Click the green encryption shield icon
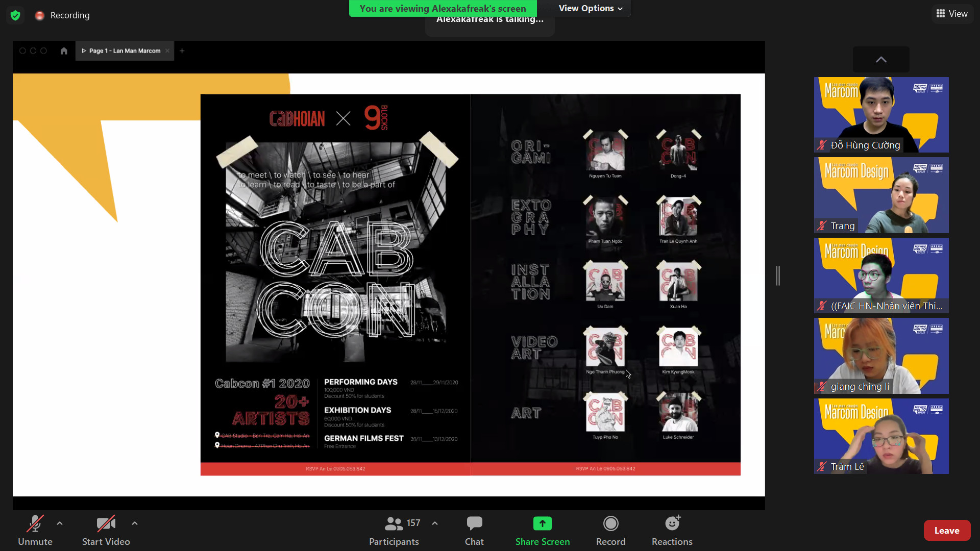This screenshot has width=980, height=551. click(x=15, y=15)
